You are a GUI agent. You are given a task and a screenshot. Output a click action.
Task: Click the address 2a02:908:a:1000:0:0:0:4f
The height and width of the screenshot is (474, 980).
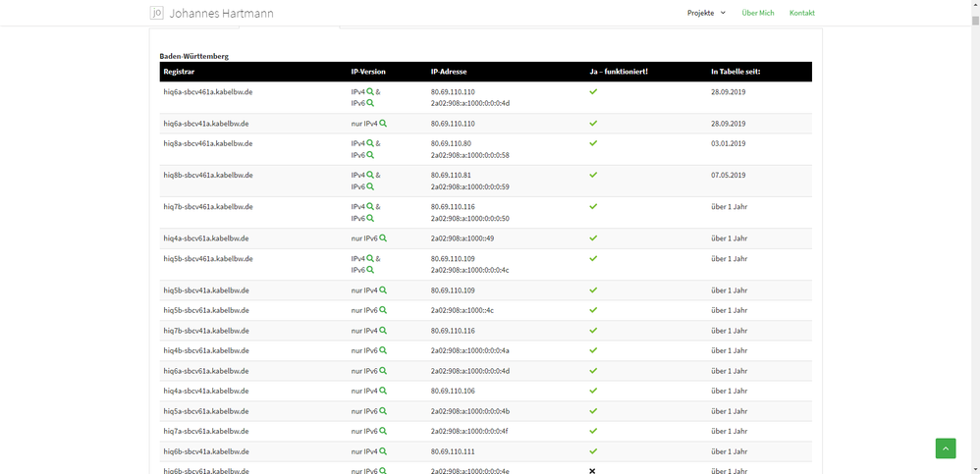(469, 431)
